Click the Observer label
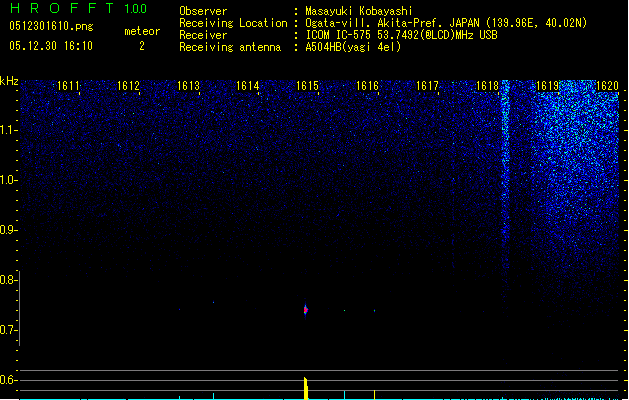629x400 pixels. [203, 11]
